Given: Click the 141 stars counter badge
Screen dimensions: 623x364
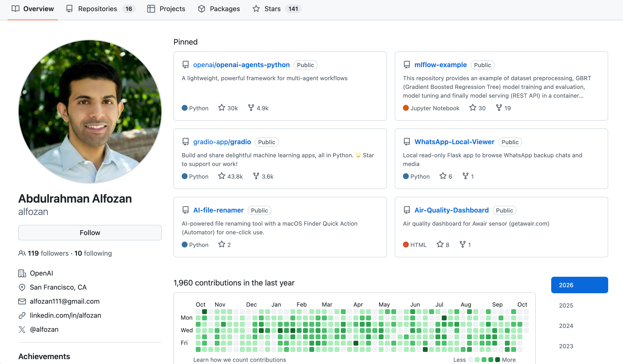Looking at the screenshot, I should 293,9.
